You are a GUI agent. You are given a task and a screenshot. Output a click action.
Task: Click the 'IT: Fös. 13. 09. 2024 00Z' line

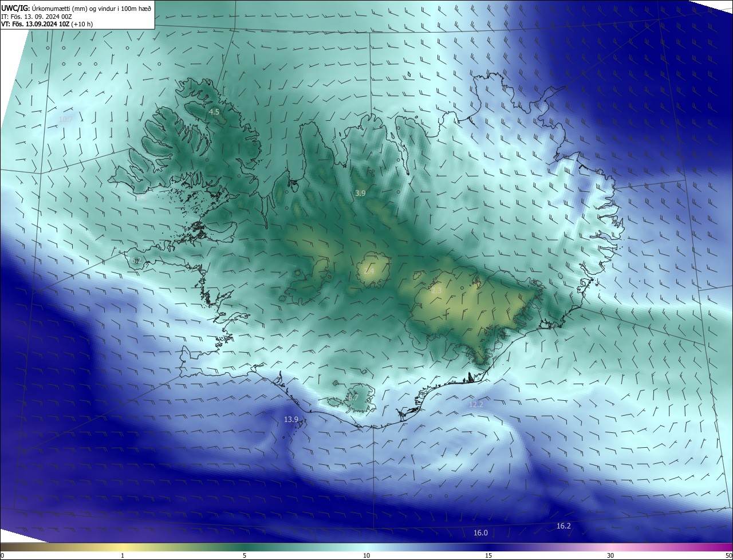pyautogui.click(x=37, y=17)
